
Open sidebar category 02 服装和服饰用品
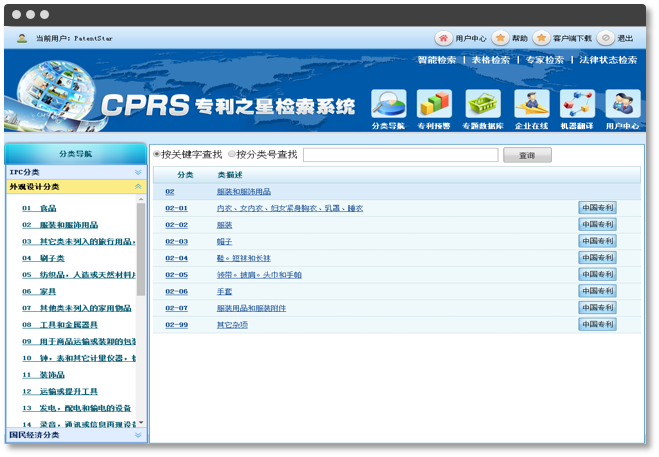pos(60,225)
